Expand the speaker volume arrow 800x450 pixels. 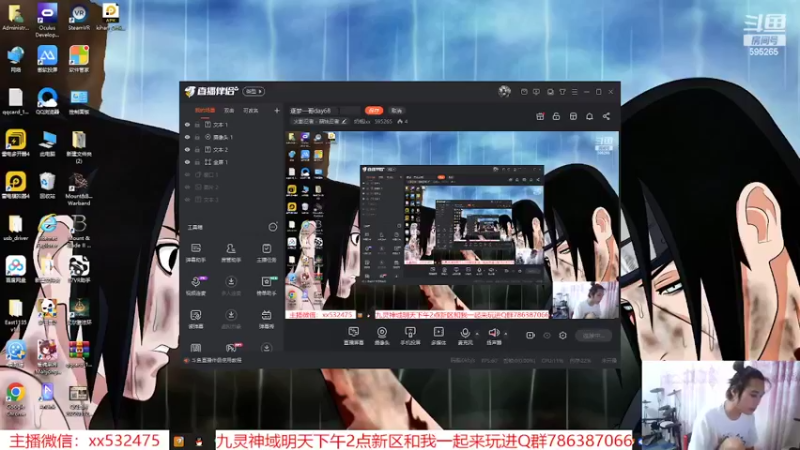506,334
